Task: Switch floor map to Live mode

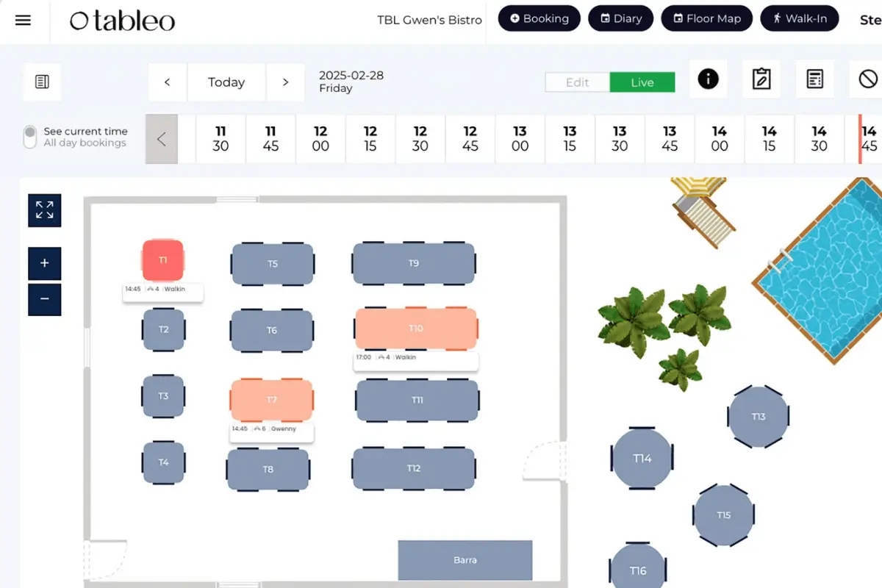Action: pyautogui.click(x=642, y=82)
